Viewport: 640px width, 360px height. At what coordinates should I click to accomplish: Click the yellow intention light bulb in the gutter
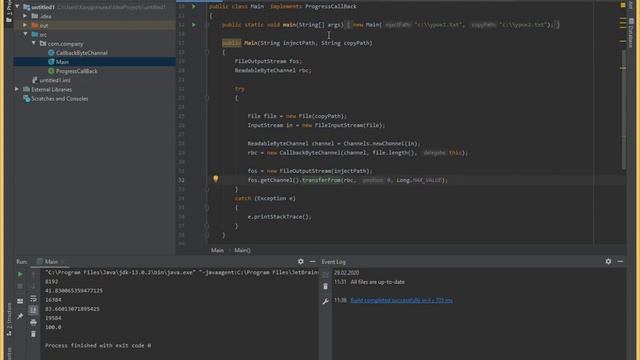216,178
